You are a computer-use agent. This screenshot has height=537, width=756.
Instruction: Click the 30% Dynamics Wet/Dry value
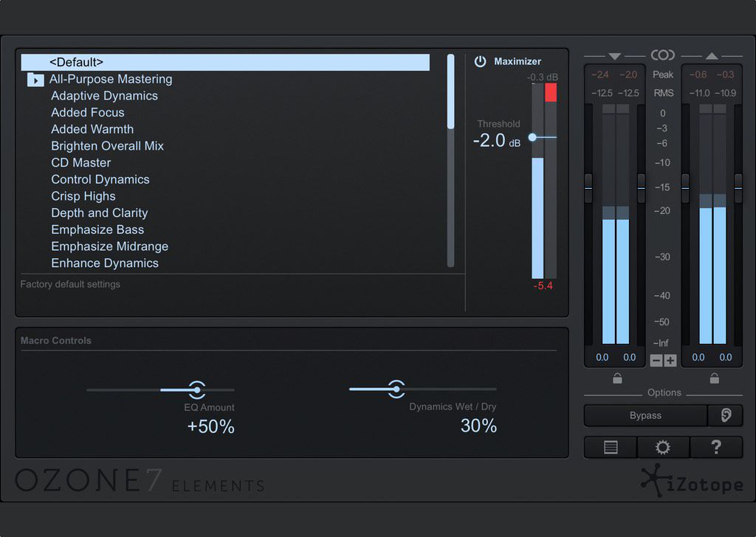click(x=478, y=426)
